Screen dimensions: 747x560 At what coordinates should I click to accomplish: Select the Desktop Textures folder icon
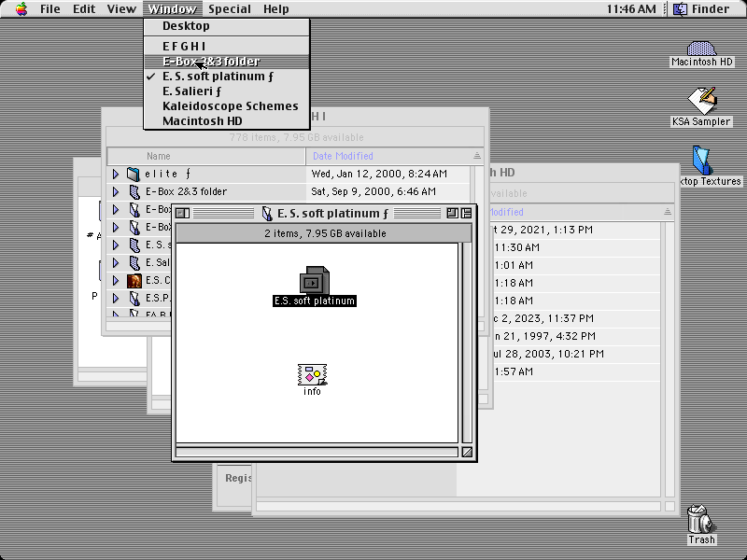coord(702,160)
